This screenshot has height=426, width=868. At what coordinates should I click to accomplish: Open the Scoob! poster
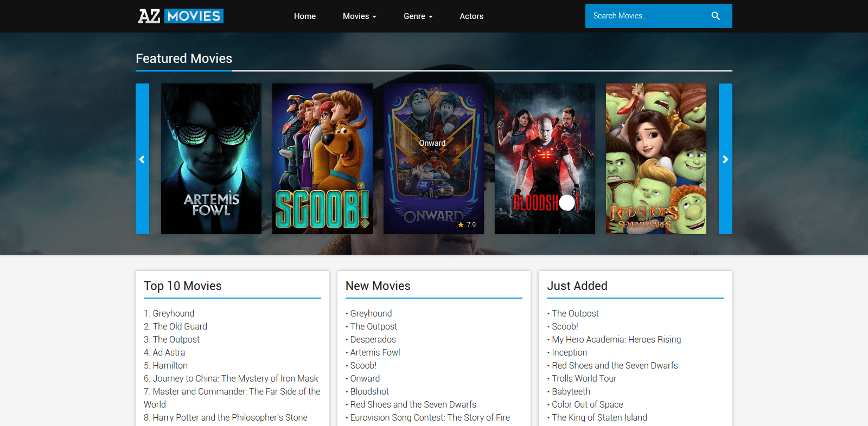pyautogui.click(x=322, y=159)
